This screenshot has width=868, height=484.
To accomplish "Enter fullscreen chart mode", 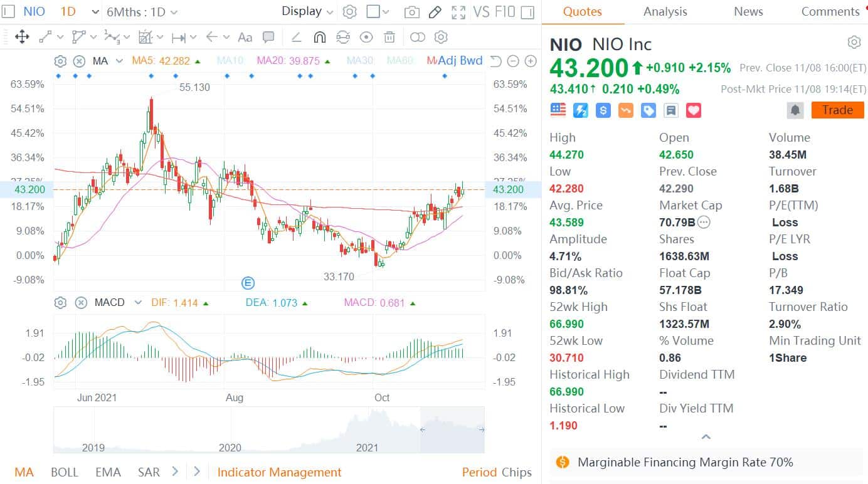I will tap(457, 12).
